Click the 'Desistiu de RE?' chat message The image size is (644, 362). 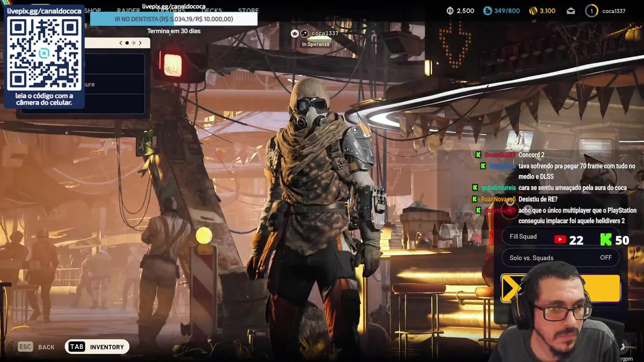click(x=538, y=199)
